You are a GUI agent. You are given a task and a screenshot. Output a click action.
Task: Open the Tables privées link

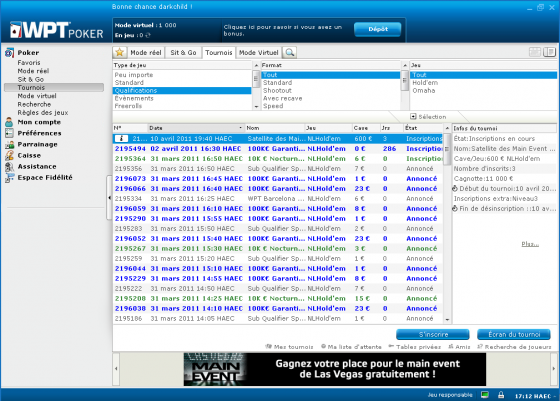pos(415,347)
